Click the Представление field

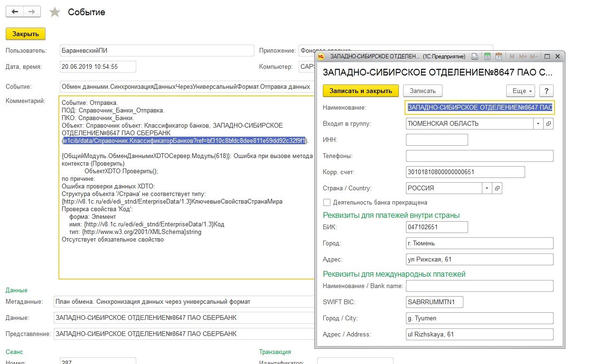(x=184, y=334)
